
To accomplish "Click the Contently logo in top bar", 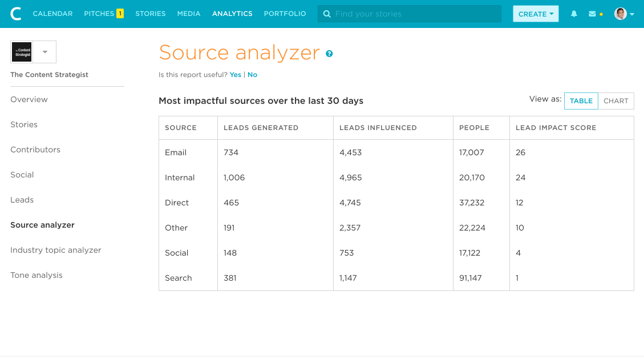I will pyautogui.click(x=15, y=13).
